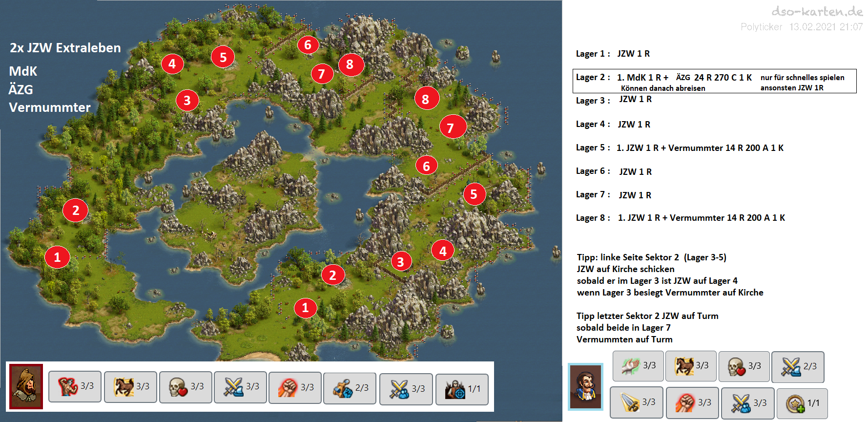Click camp marker 4 on the northwest shore
The image size is (868, 422).
click(x=172, y=63)
